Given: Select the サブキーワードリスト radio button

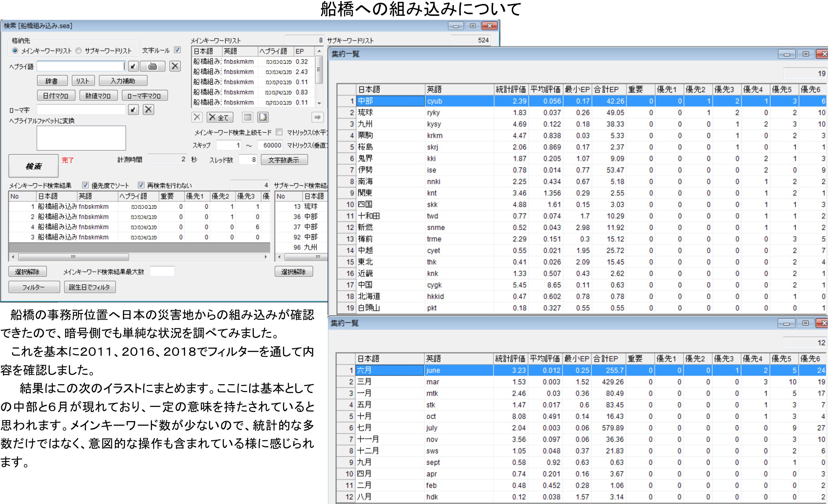Looking at the screenshot, I should [79, 51].
